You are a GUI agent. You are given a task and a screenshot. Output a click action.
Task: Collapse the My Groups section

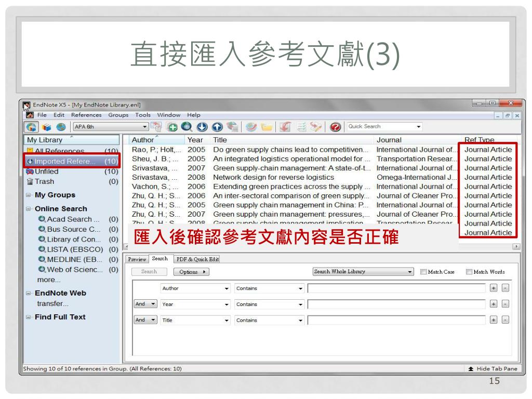(29, 195)
